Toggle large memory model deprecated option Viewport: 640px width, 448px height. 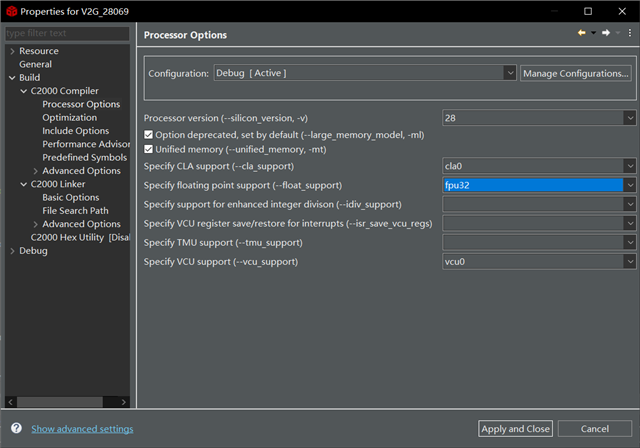(x=149, y=135)
